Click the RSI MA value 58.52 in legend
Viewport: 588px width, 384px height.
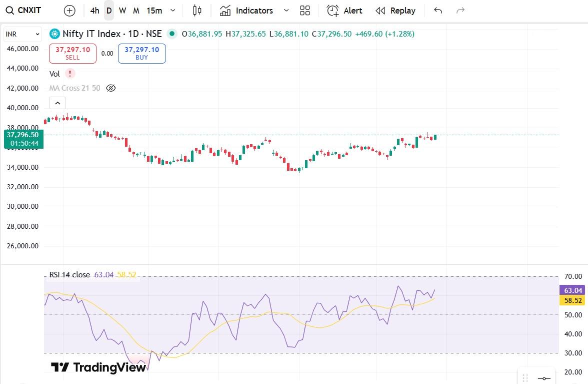tap(126, 275)
